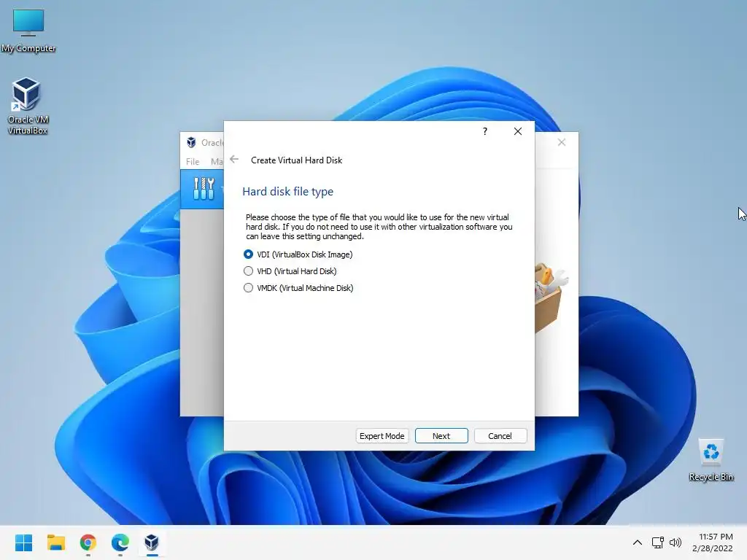The height and width of the screenshot is (560, 747).
Task: Show hidden system tray icons
Action: [638, 542]
